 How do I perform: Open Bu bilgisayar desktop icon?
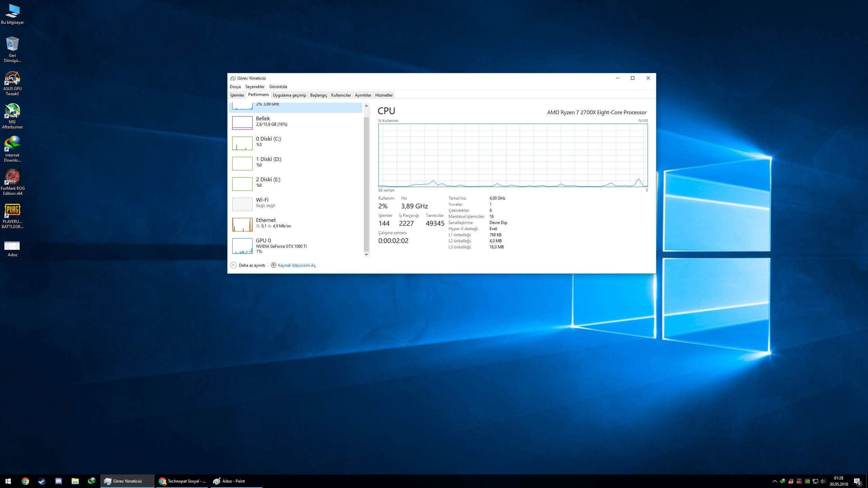click(x=13, y=14)
